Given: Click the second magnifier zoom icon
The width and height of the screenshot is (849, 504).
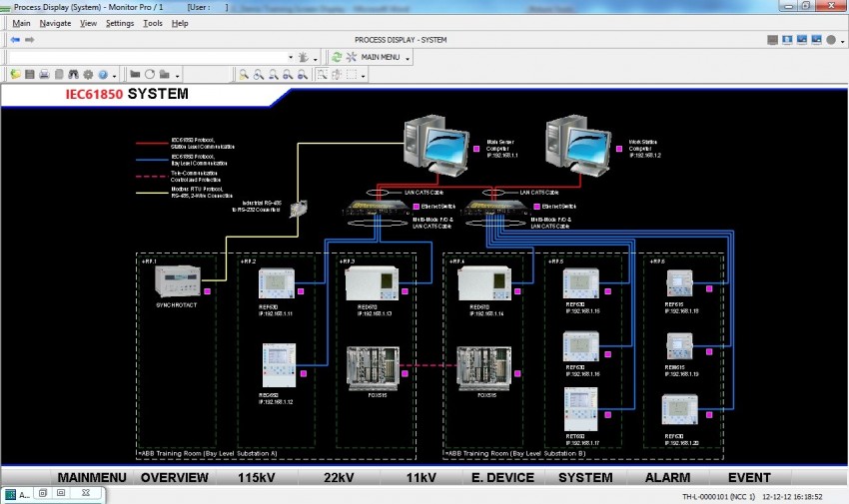Looking at the screenshot, I should [x=259, y=75].
